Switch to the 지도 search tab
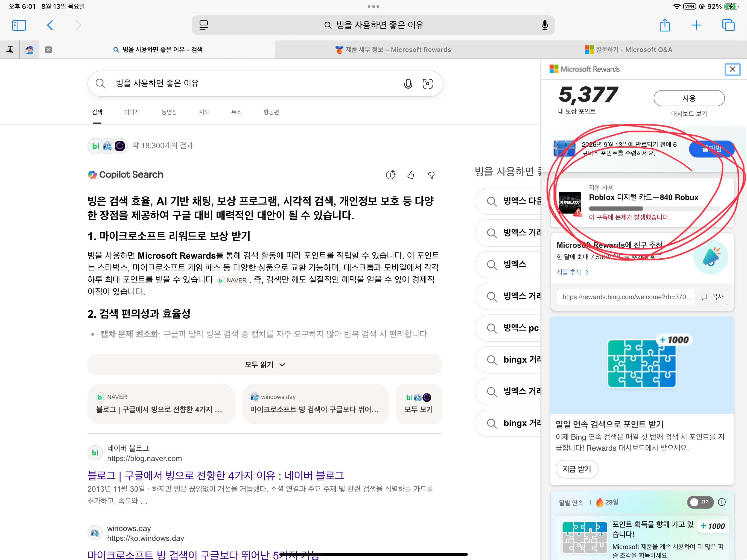Image resolution: width=747 pixels, height=560 pixels. click(x=204, y=112)
